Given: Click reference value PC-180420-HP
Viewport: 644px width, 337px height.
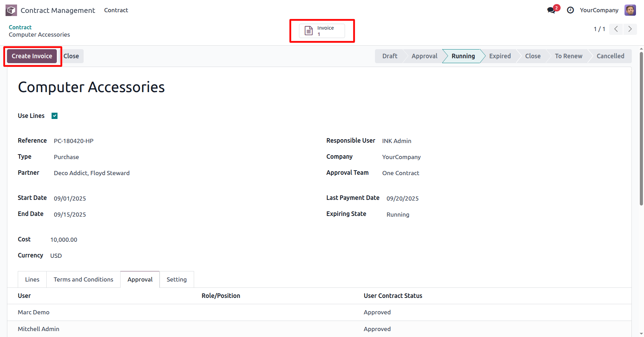Looking at the screenshot, I should 74,141.
